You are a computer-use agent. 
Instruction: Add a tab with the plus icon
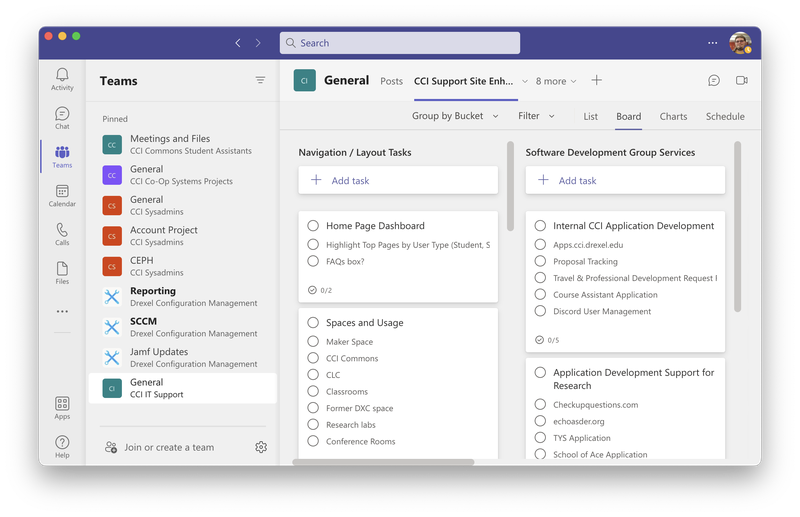pyautogui.click(x=596, y=80)
